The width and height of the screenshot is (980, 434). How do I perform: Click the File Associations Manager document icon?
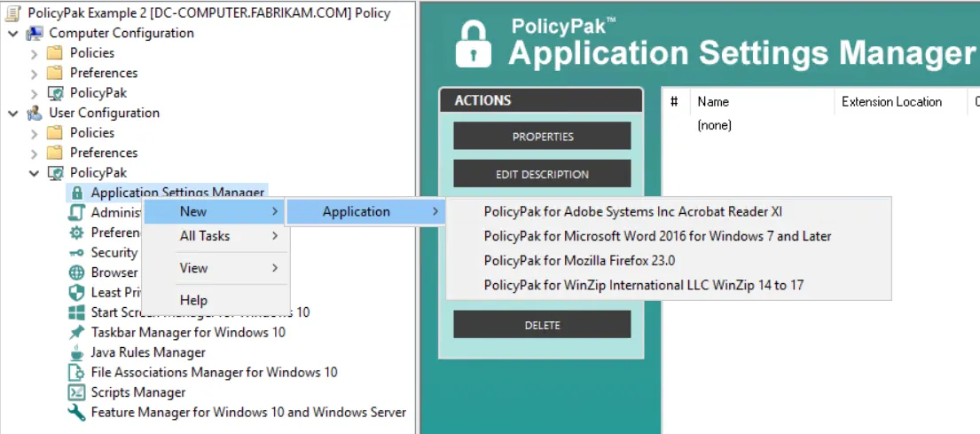pos(76,372)
